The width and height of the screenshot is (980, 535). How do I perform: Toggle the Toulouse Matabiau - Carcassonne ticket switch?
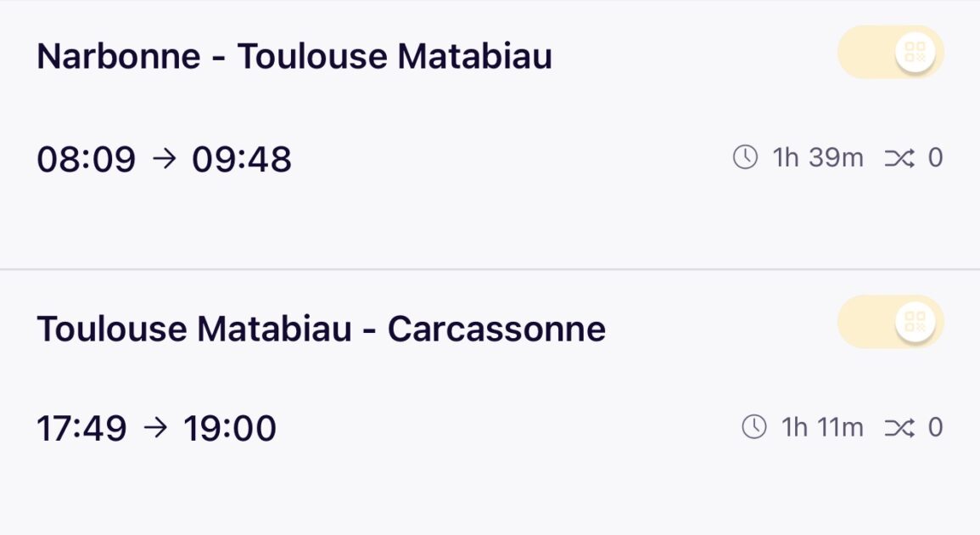(890, 322)
